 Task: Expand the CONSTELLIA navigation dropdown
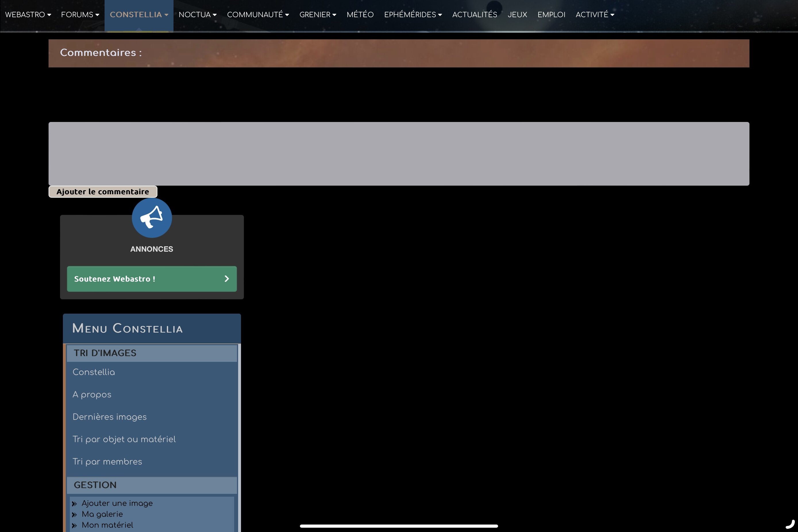pyautogui.click(x=139, y=15)
